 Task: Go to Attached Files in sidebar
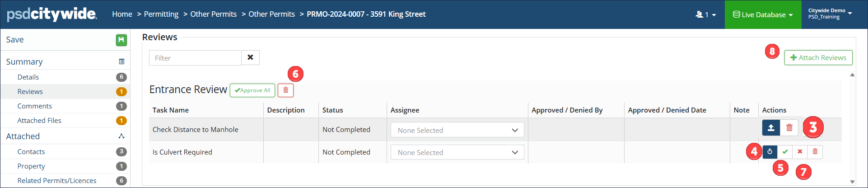click(39, 121)
